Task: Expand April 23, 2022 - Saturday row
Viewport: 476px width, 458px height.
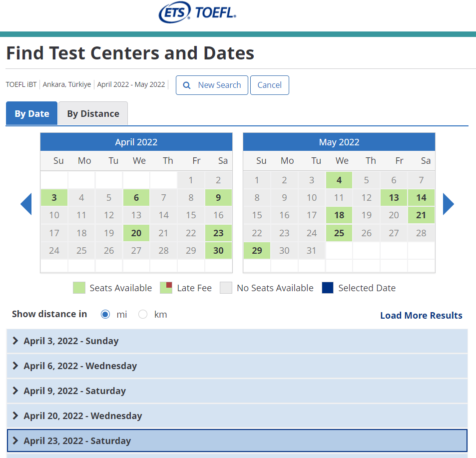Action: coord(237,441)
